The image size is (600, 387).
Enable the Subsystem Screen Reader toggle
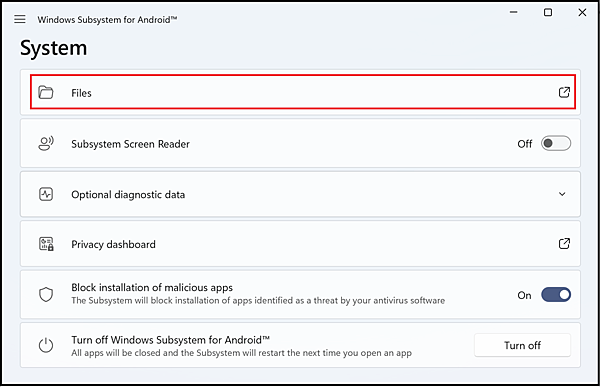[x=556, y=143]
